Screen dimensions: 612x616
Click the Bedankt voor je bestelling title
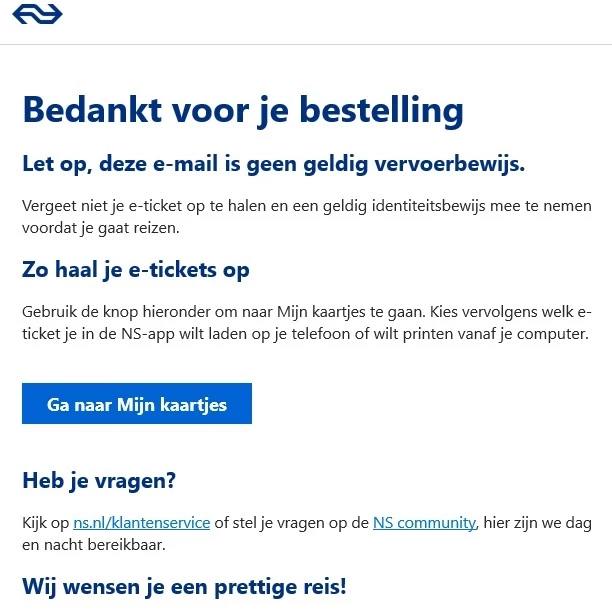click(242, 109)
